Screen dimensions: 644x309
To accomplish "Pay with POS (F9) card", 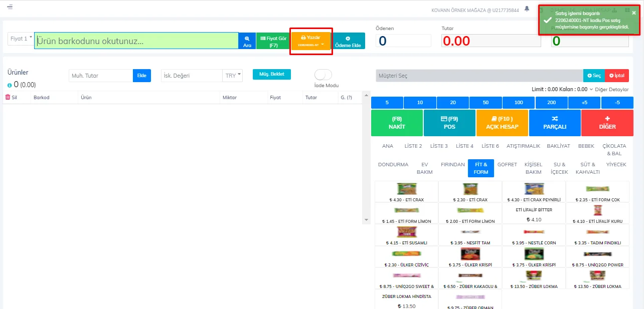I will (x=449, y=123).
